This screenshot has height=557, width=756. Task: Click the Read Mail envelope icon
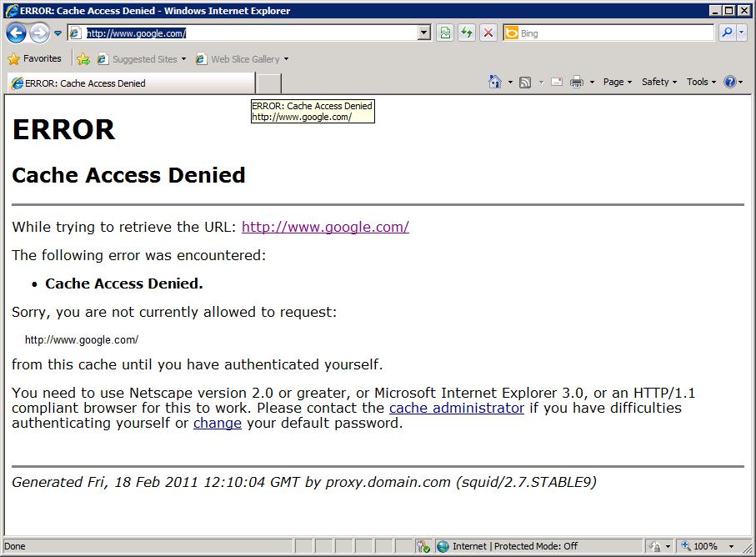tap(557, 82)
